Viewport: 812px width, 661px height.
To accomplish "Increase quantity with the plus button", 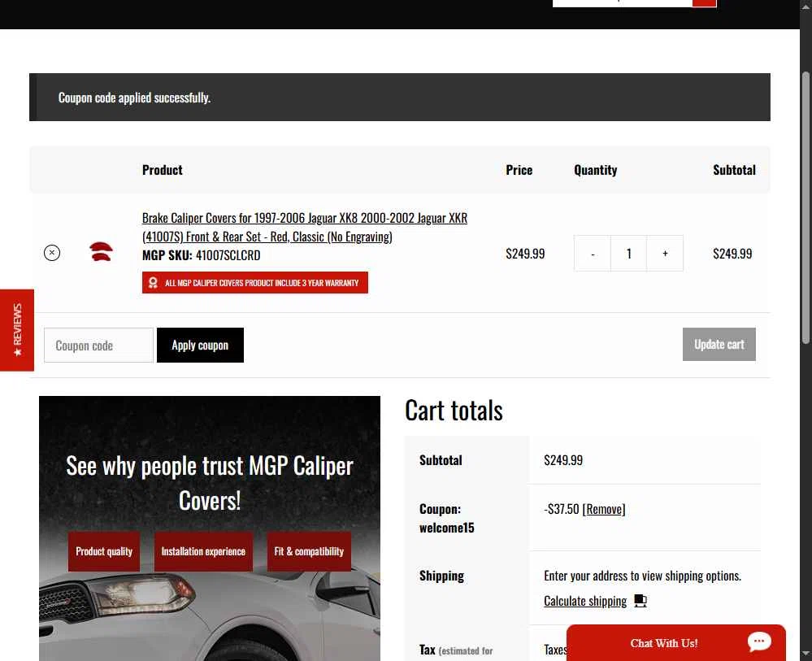I will point(665,254).
